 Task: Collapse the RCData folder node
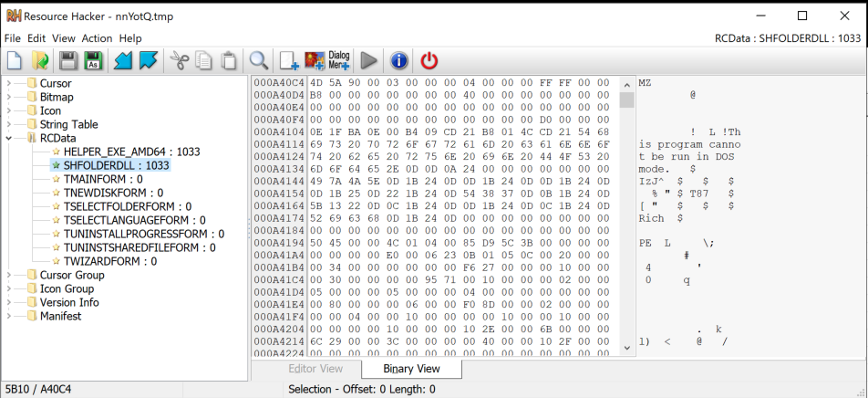click(x=8, y=139)
